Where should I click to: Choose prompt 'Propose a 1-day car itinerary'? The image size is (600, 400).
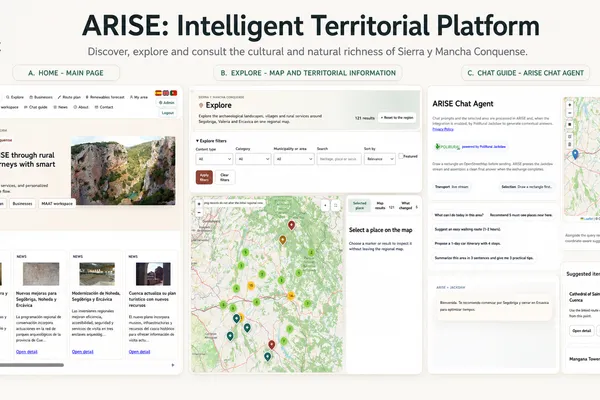(468, 243)
